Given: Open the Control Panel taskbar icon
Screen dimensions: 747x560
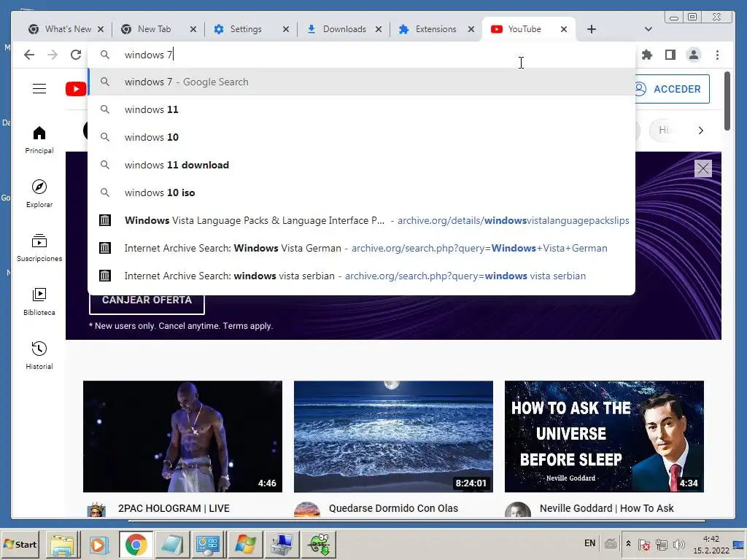Looking at the screenshot, I should [208, 544].
